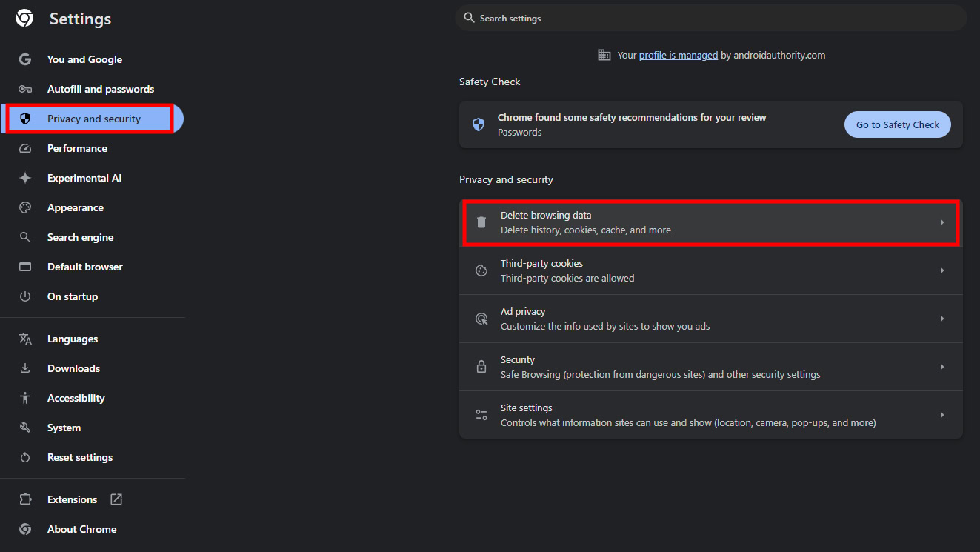The height and width of the screenshot is (552, 980).
Task: Click the sparkle icon for Experimental AI
Action: pos(25,178)
